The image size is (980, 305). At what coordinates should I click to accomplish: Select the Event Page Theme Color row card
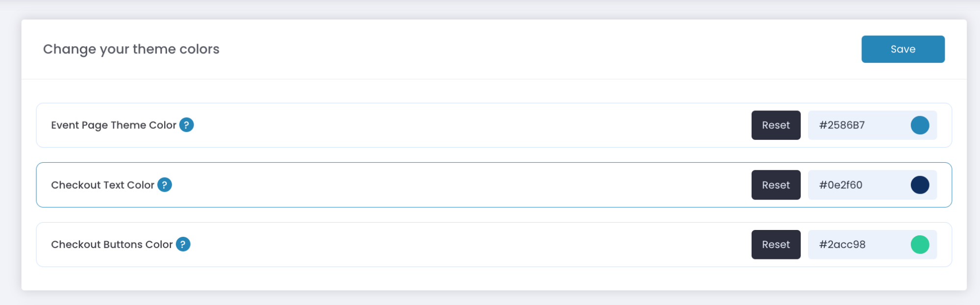pyautogui.click(x=494, y=125)
